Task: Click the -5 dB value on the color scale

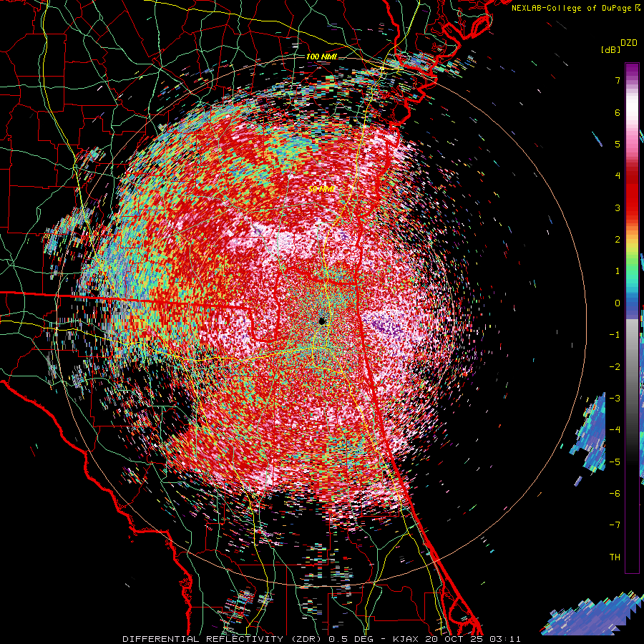Action: tap(615, 462)
